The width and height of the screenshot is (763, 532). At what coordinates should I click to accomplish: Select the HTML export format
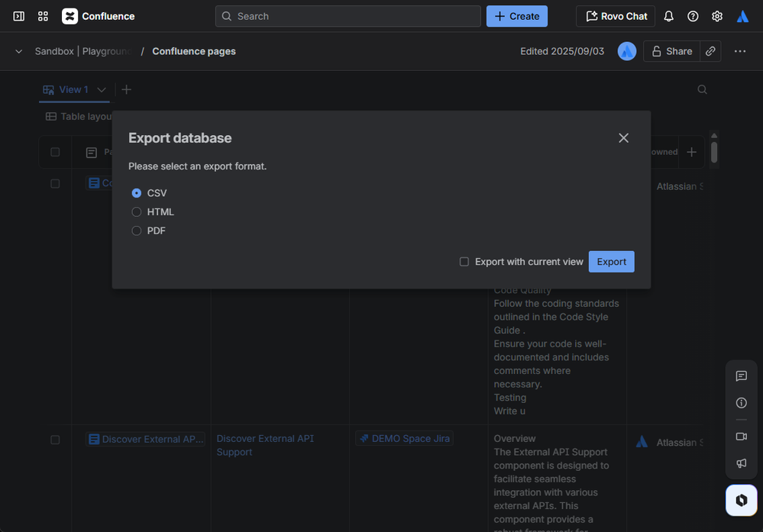pos(137,212)
